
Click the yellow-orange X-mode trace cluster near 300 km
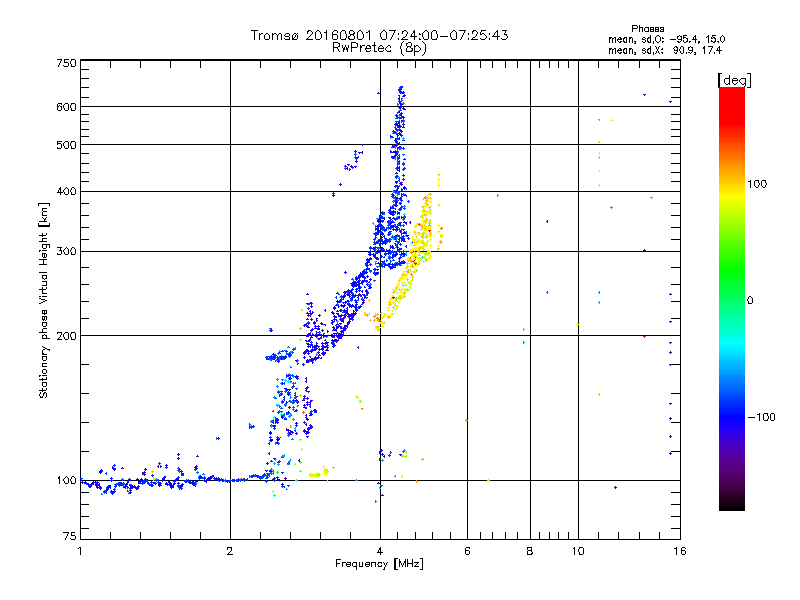coord(422,240)
